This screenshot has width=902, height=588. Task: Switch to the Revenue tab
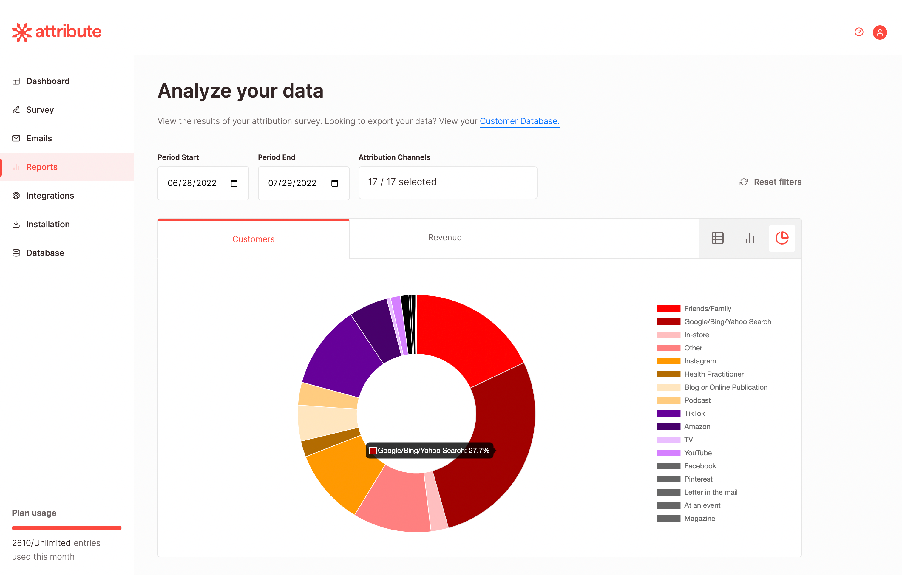445,238
